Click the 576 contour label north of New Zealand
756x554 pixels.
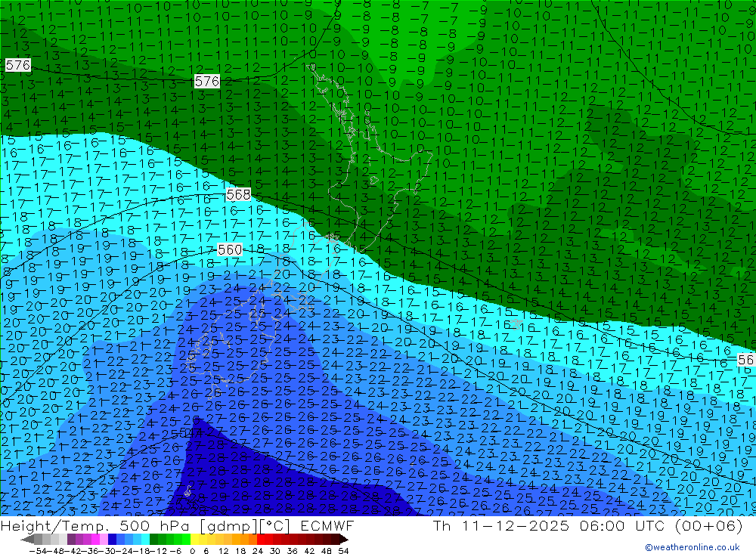coord(206,81)
